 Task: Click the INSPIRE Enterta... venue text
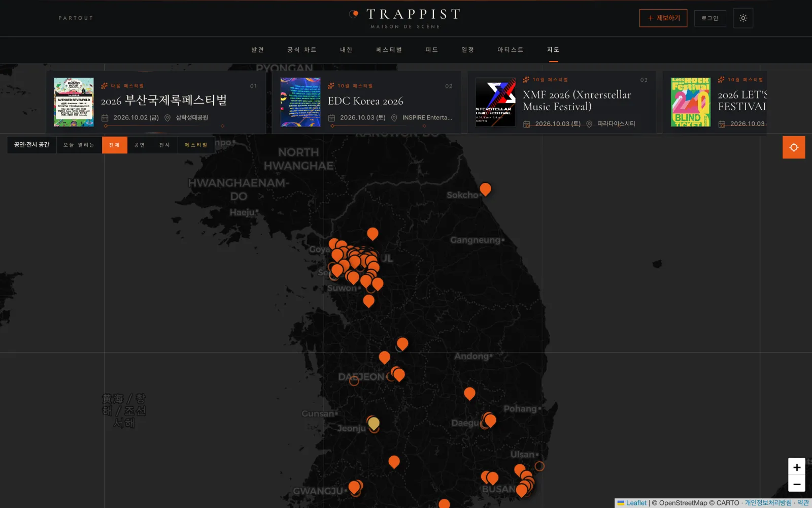coord(427,117)
